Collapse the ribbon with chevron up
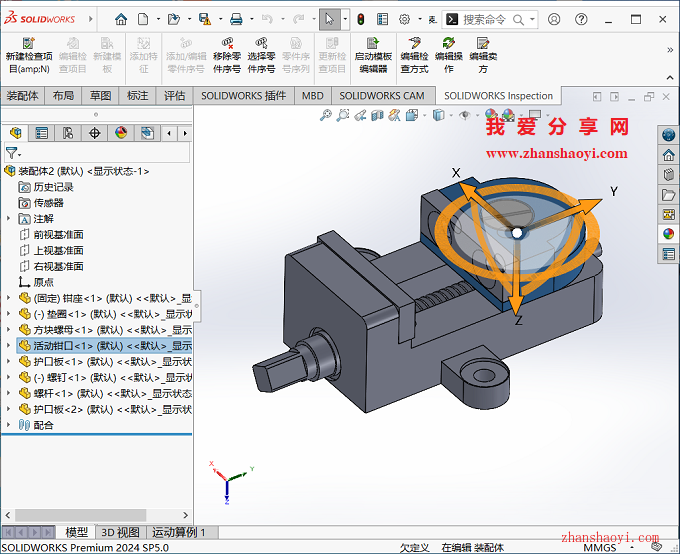Image resolution: width=680 pixels, height=554 pixels. point(670,77)
